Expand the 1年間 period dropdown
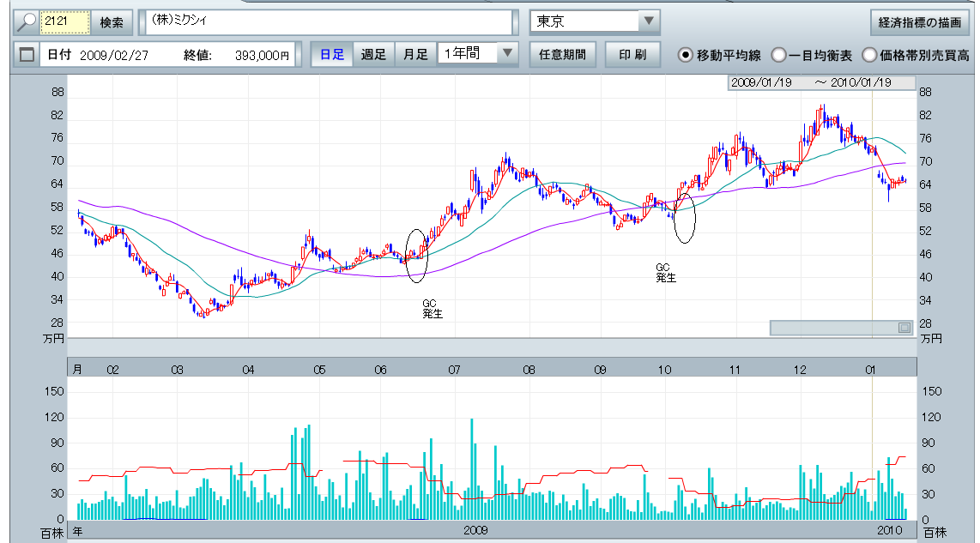Screen dimensions: 980x543 click(508, 53)
